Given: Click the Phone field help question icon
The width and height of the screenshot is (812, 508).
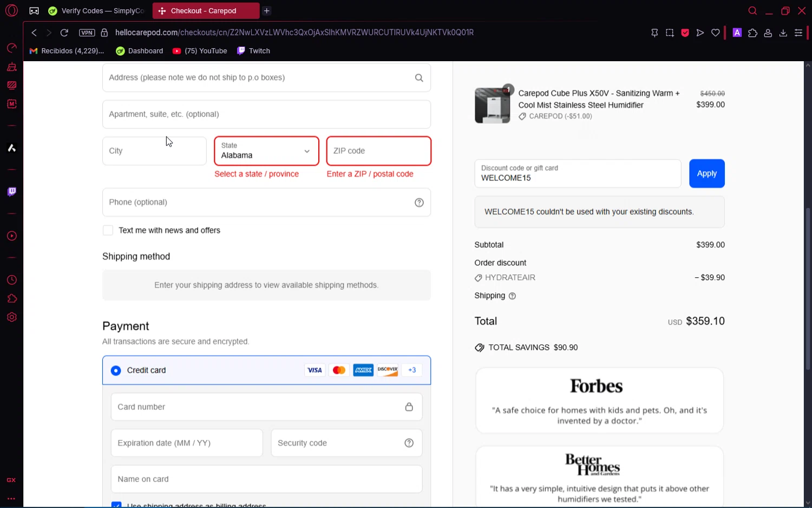Looking at the screenshot, I should tap(419, 203).
